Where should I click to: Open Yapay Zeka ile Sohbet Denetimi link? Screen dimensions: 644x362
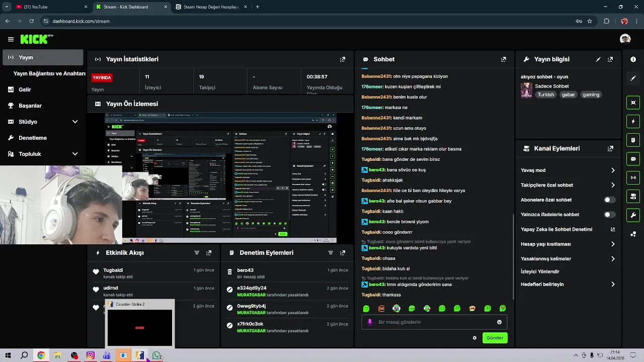[568, 229]
